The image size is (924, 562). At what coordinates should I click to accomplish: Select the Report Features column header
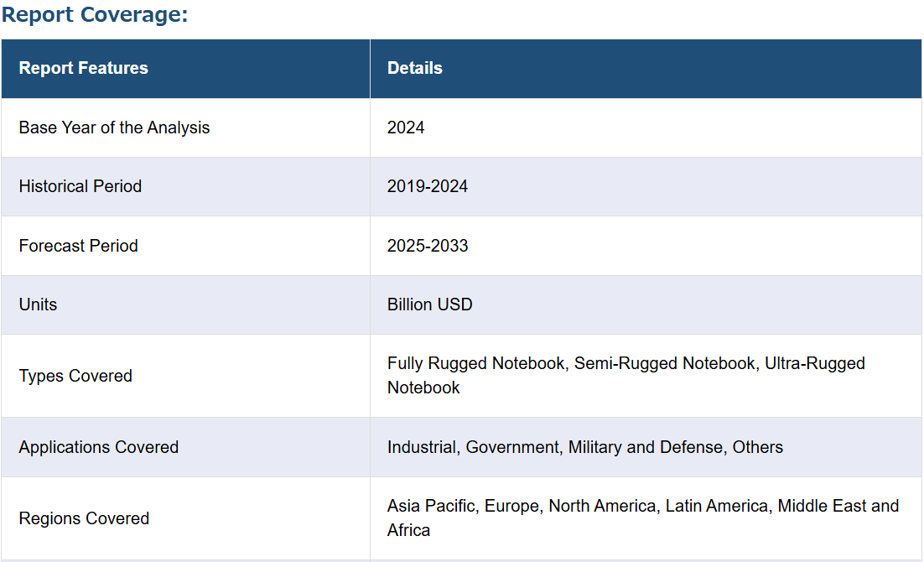83,68
